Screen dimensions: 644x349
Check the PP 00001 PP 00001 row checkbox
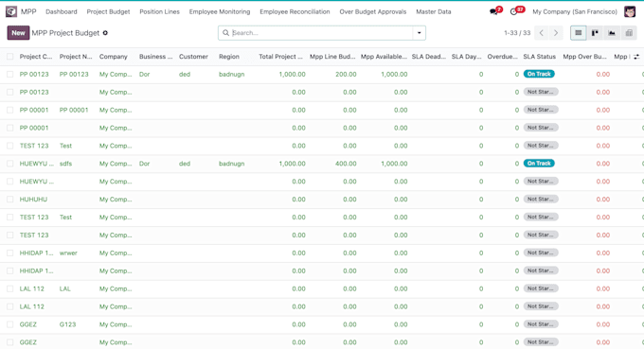coord(9,110)
